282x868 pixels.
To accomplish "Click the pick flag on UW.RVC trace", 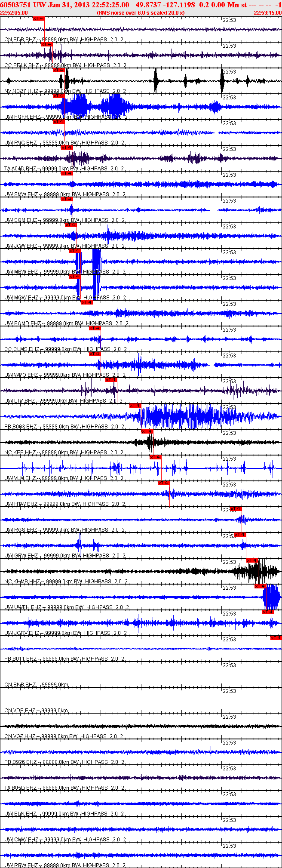I will 59,122.
